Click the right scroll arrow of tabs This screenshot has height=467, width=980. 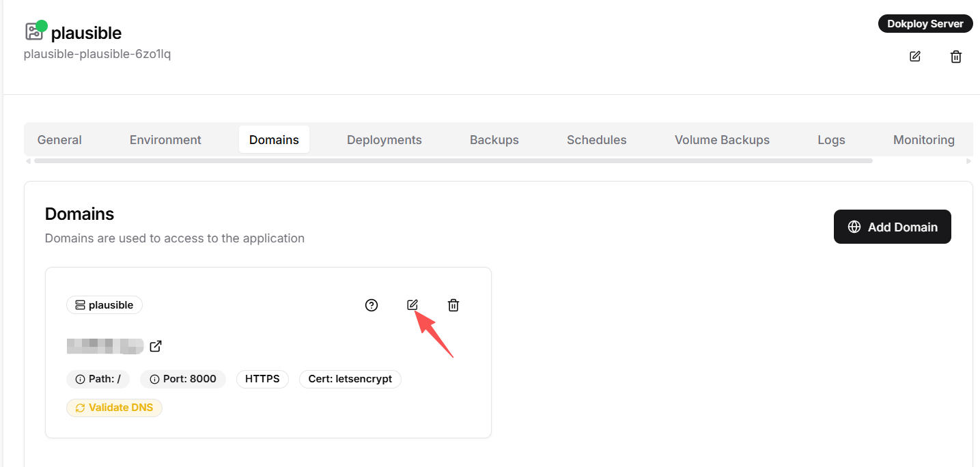click(x=968, y=161)
